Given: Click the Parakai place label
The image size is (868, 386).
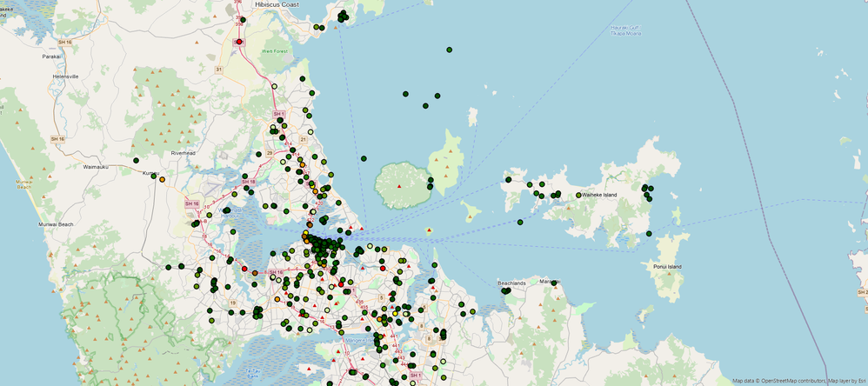Looking at the screenshot, I should point(51,57).
